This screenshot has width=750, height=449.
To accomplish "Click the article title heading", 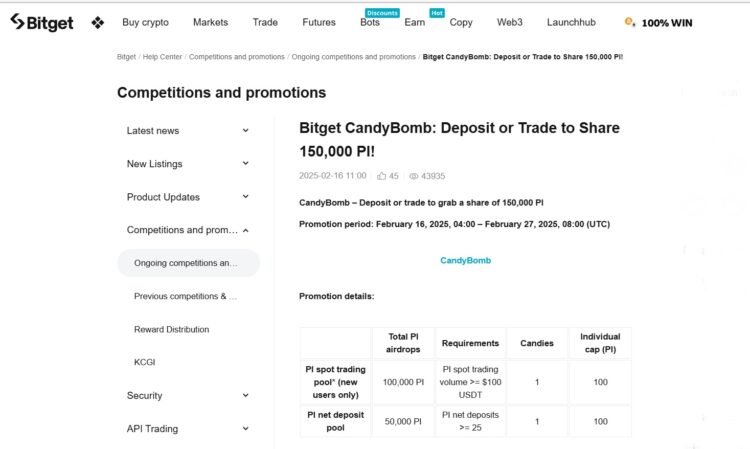I will click(459, 139).
